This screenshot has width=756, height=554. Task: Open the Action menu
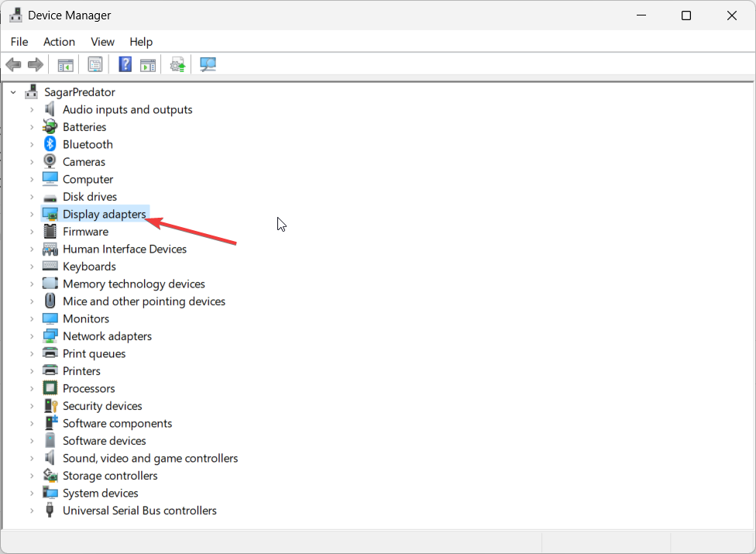pos(60,42)
